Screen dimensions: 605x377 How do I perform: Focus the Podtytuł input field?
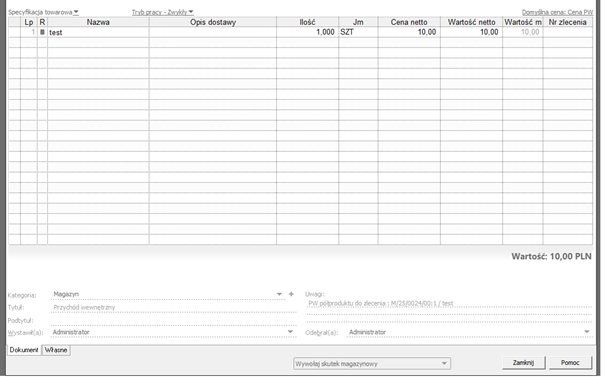pyautogui.click(x=173, y=320)
